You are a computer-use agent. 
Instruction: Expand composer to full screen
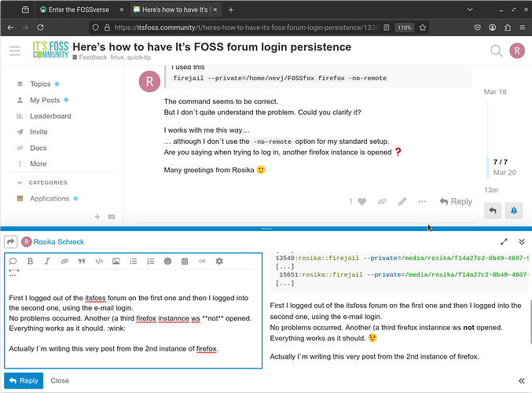coord(504,241)
